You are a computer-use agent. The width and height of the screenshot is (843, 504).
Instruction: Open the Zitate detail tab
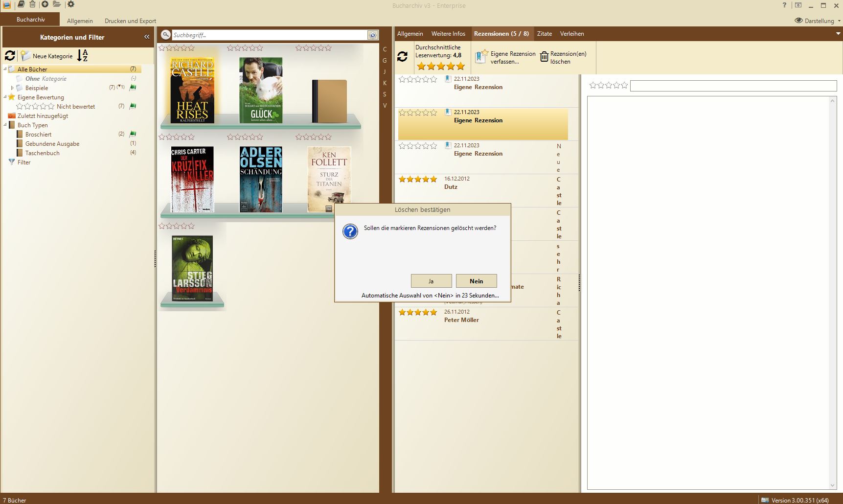pos(545,34)
